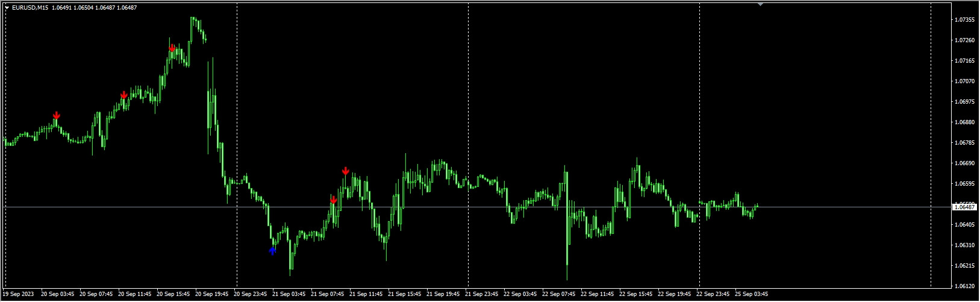
Task: Click the 1.07070 price scale label
Action: (x=965, y=81)
